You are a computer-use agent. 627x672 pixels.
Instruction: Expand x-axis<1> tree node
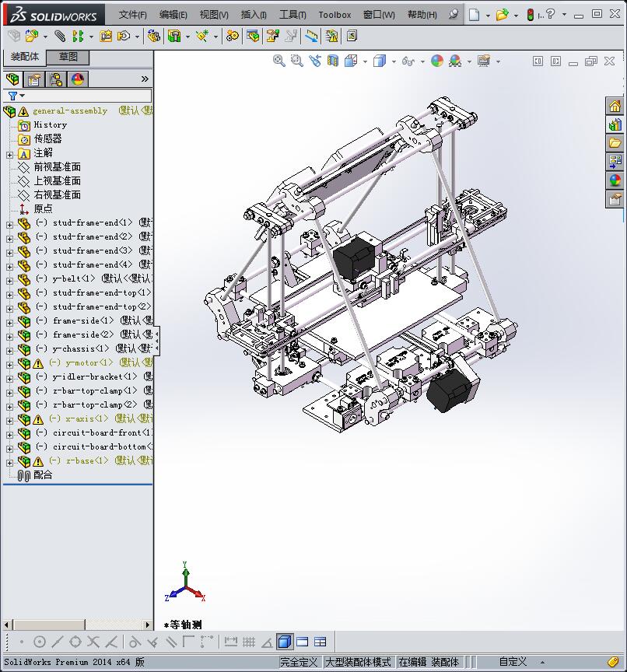click(x=10, y=421)
